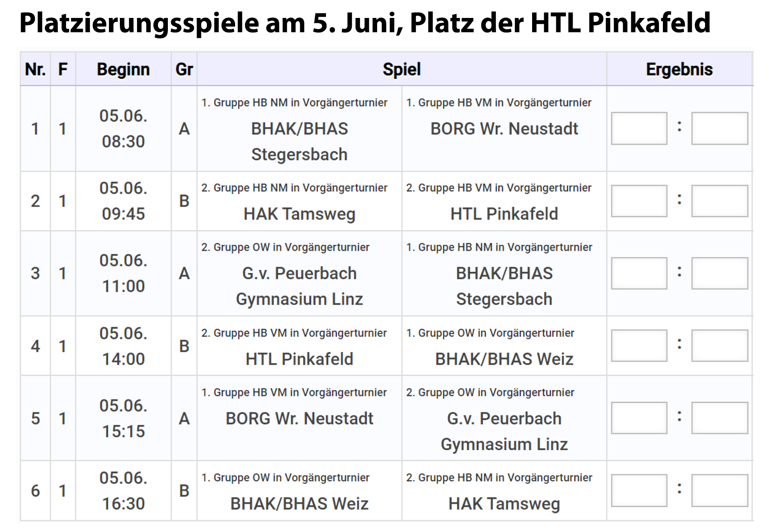
Task: Click the Nr. column header
Action: pos(35,69)
